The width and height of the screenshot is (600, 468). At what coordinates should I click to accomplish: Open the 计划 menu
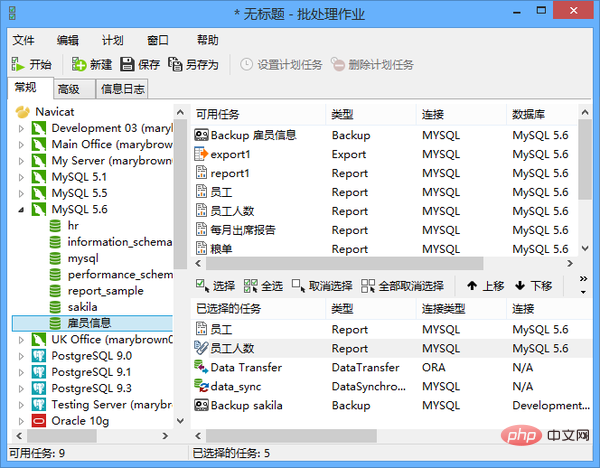click(112, 40)
